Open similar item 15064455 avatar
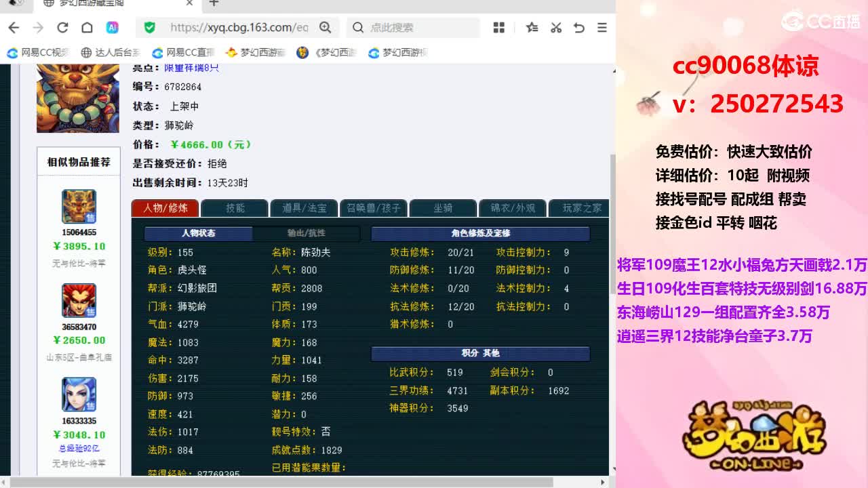868x488 pixels. 79,207
